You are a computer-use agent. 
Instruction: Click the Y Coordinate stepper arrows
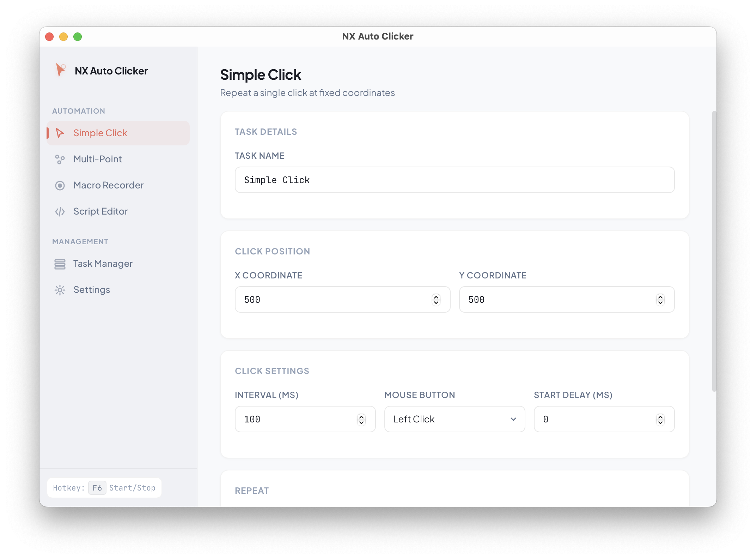point(660,300)
